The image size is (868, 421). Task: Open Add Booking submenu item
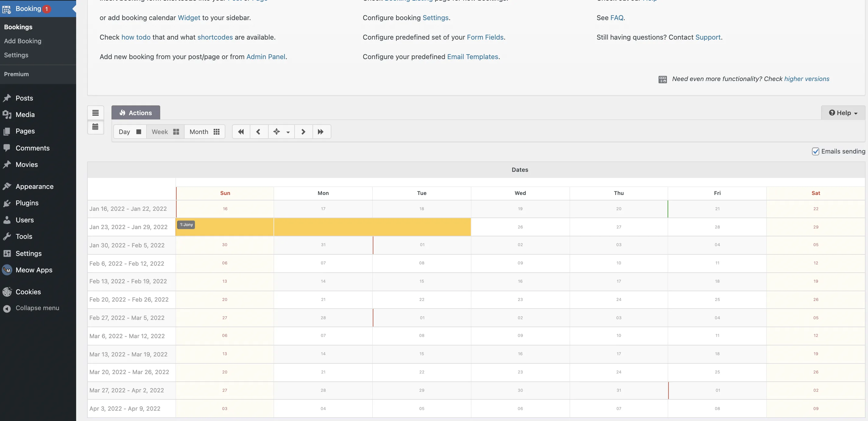[23, 41]
